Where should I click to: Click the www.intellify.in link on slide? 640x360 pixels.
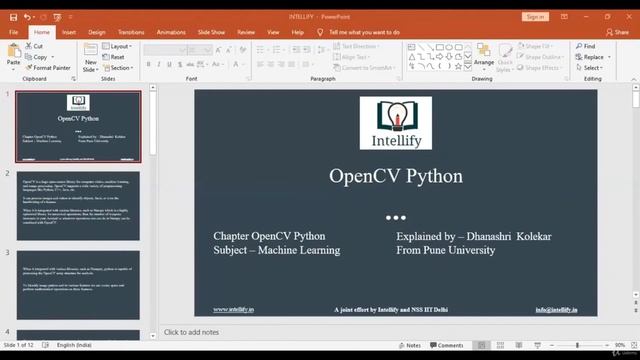(233, 309)
